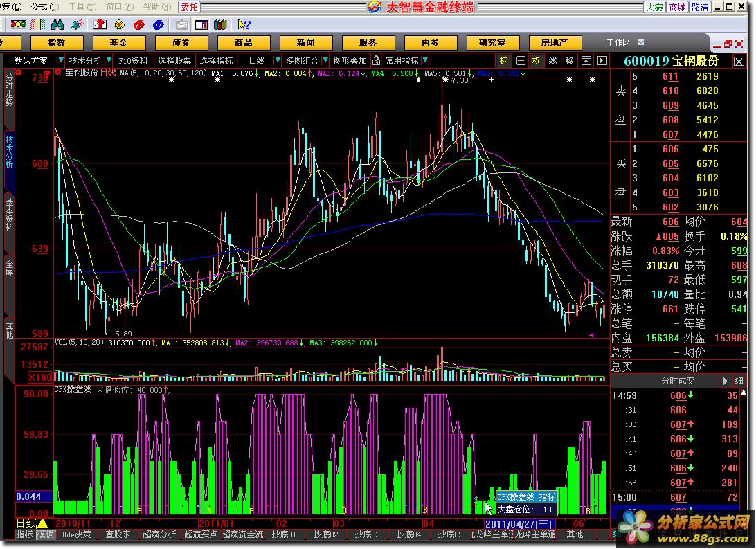Open the 工具 menu

tap(82, 7)
